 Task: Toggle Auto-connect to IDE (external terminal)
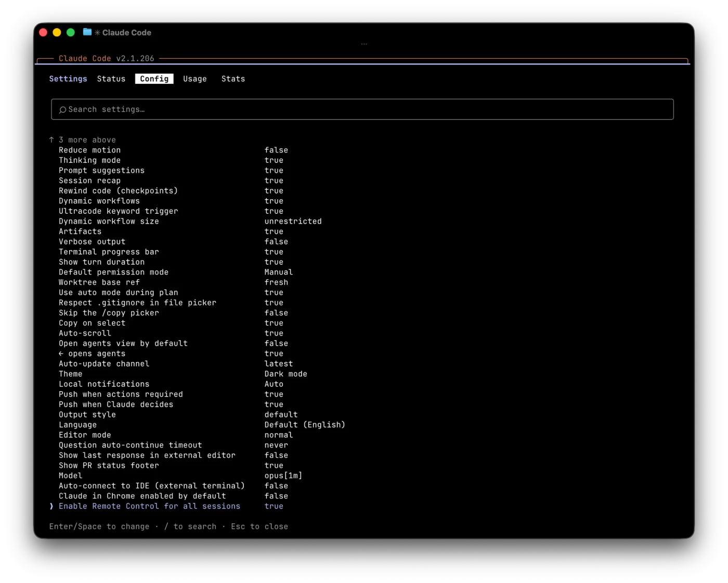coord(173,486)
